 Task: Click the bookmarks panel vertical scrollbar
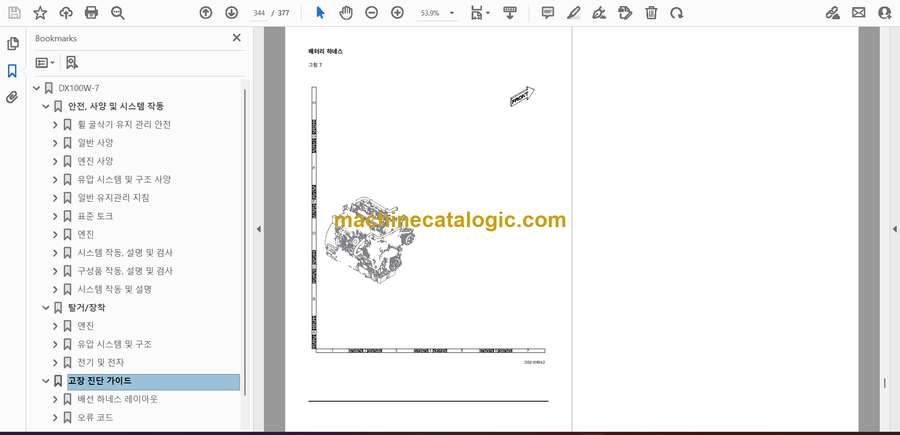tap(245, 241)
